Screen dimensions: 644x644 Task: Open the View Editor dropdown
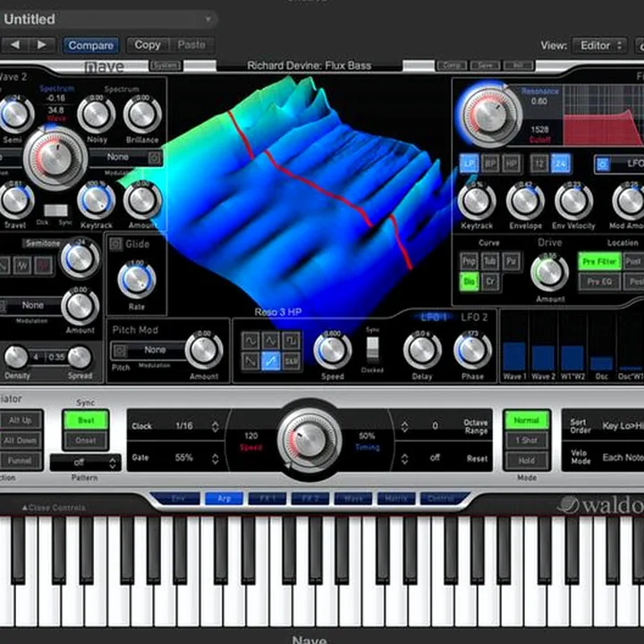point(599,46)
